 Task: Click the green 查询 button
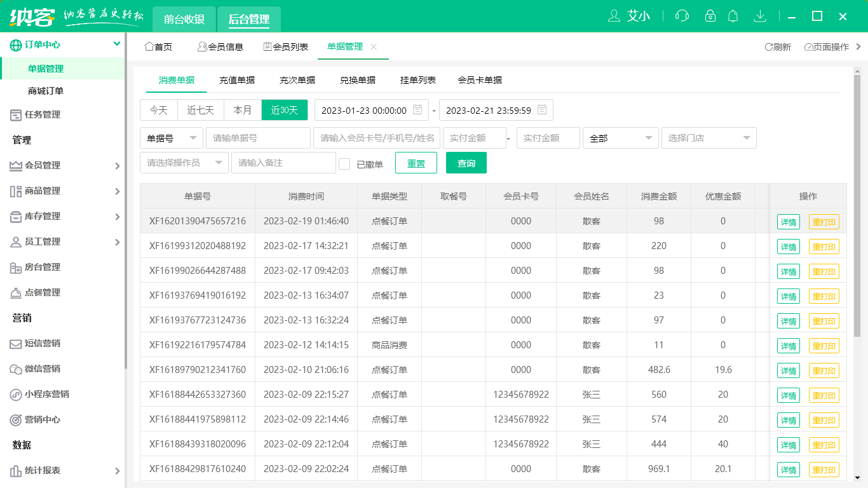pos(466,163)
